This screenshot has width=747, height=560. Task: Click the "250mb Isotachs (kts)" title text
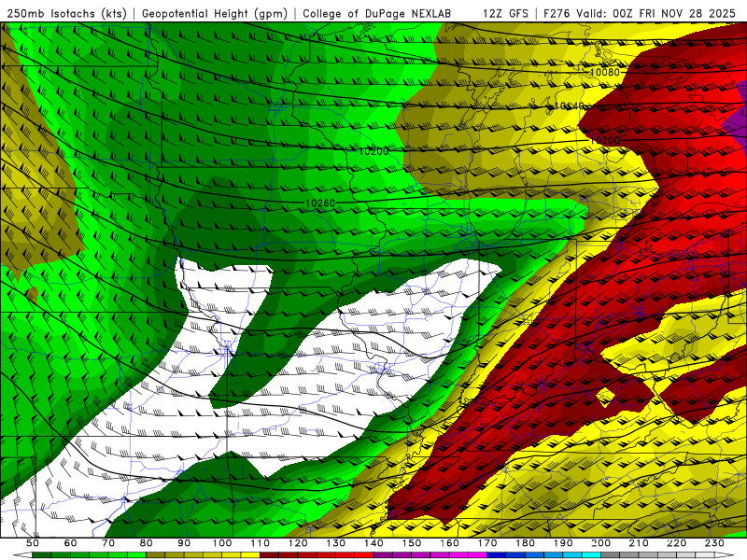[x=66, y=14]
